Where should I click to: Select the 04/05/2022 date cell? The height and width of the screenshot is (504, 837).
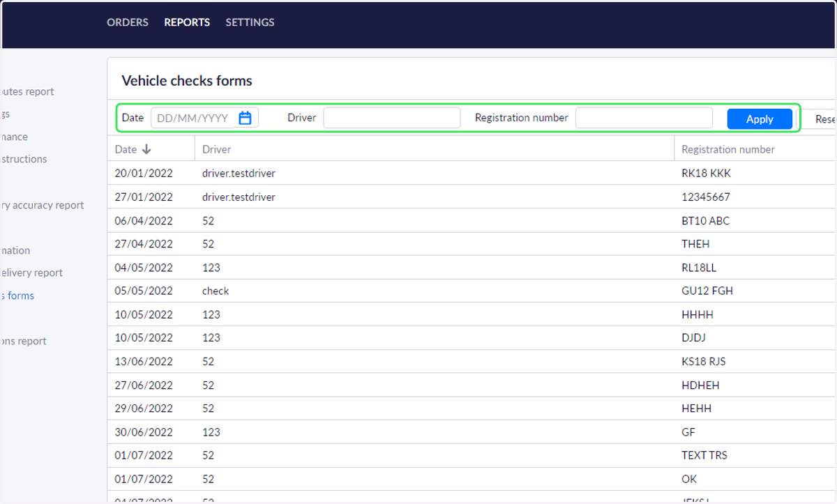144,268
